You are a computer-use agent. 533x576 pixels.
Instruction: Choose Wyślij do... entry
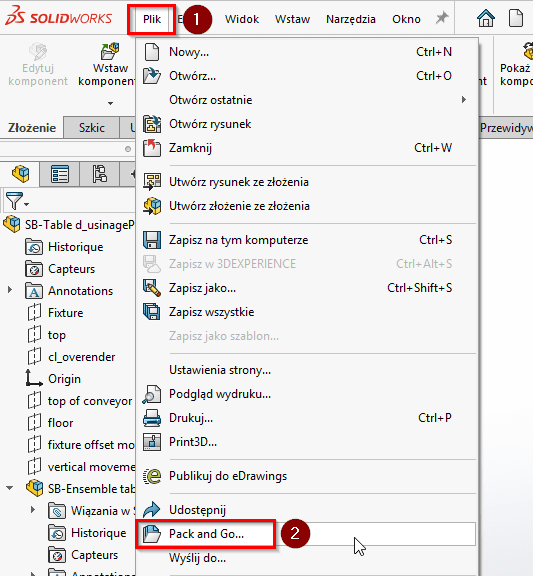point(307,558)
